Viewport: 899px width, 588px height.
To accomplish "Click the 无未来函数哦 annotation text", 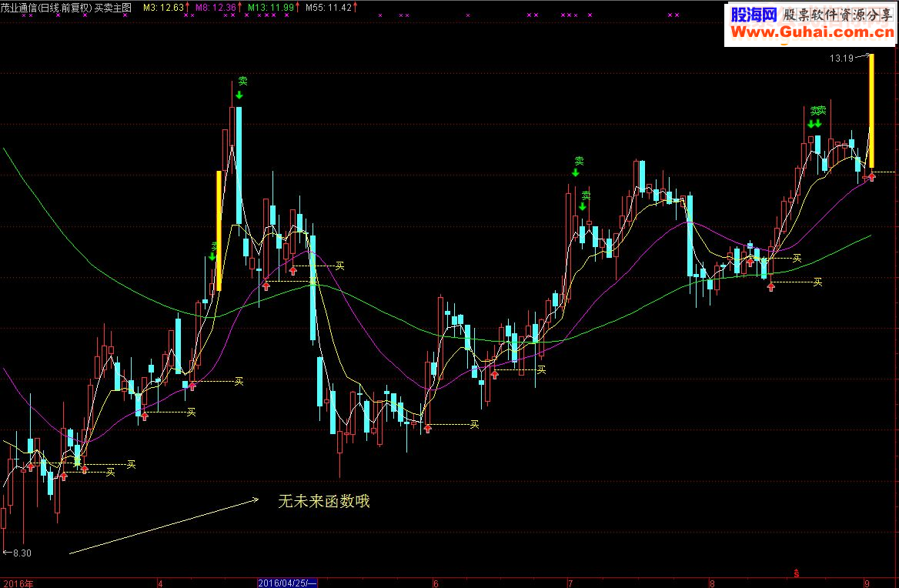I will pos(324,501).
